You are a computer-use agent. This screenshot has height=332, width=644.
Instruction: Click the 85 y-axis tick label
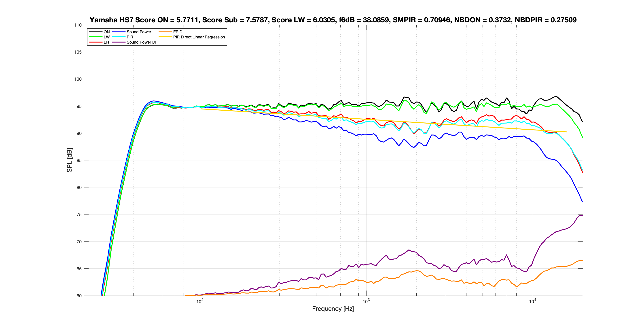(x=79, y=160)
